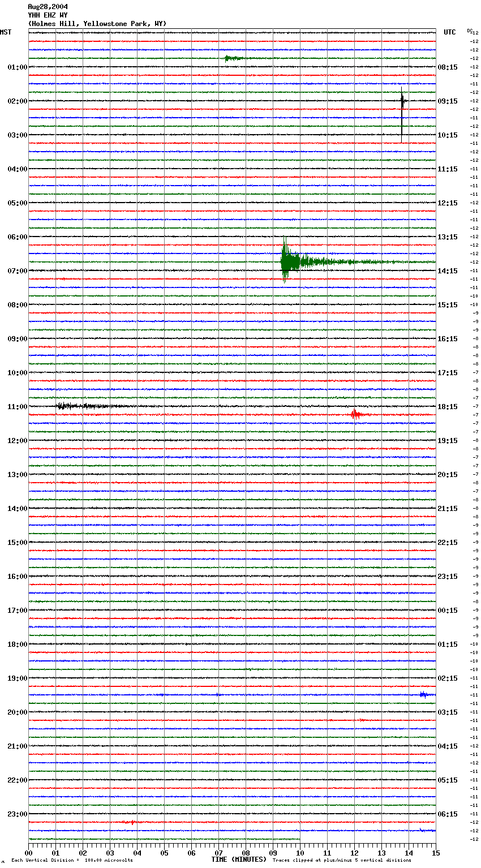The image size is (481, 868).
Task: Select the 02:00 MST time label
Action: coord(18,101)
